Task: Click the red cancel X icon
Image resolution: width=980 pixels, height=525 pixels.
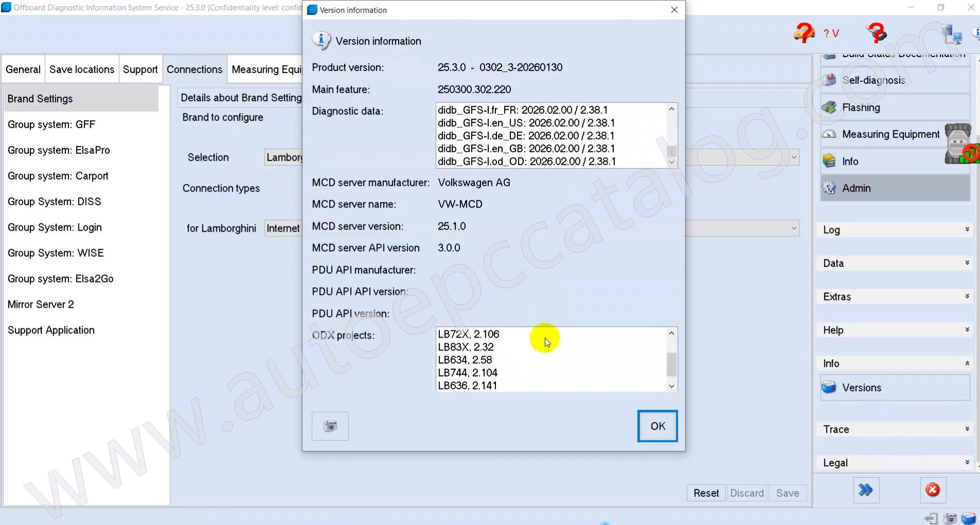Action: tap(932, 490)
